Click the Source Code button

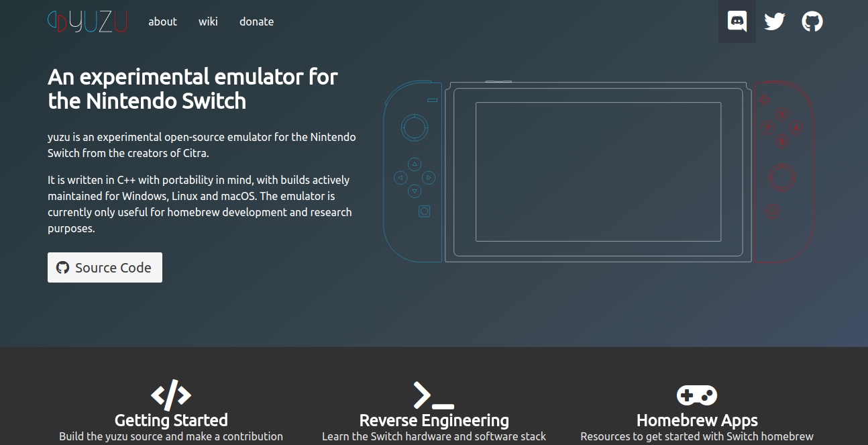[x=105, y=267]
